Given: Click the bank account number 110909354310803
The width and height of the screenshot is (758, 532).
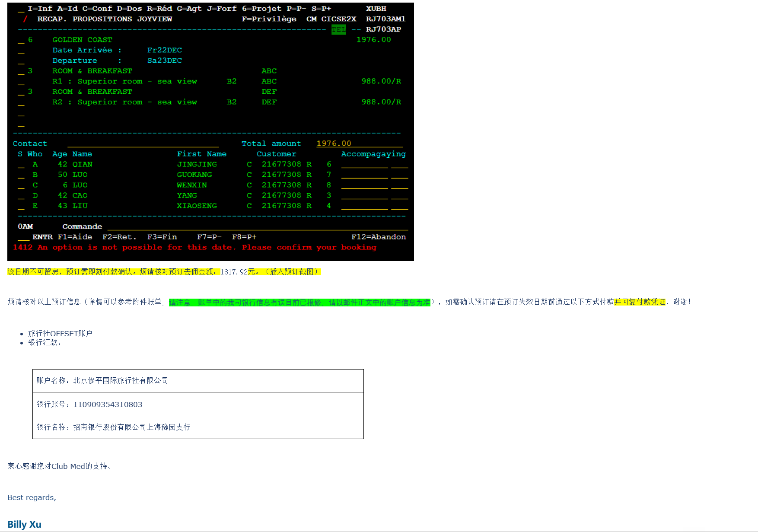Looking at the screenshot, I should coord(108,405).
